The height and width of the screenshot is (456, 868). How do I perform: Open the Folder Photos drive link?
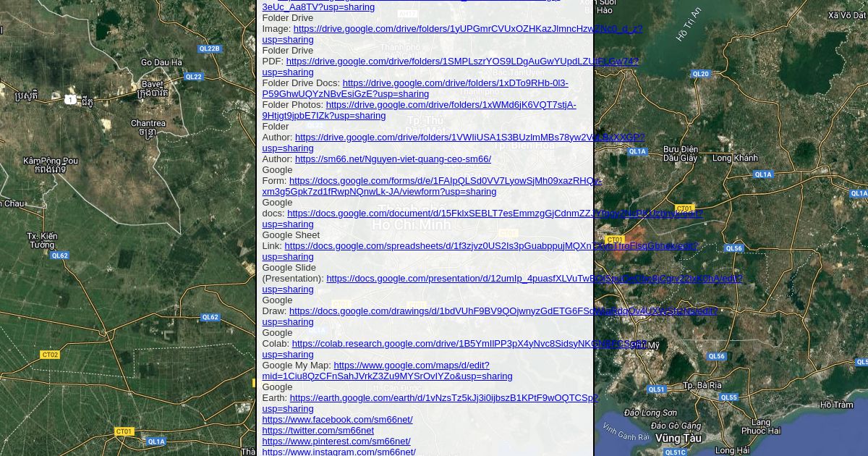[451, 105]
